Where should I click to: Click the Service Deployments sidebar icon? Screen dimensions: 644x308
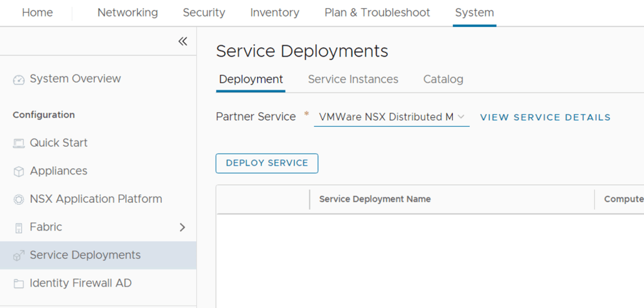[x=18, y=256]
